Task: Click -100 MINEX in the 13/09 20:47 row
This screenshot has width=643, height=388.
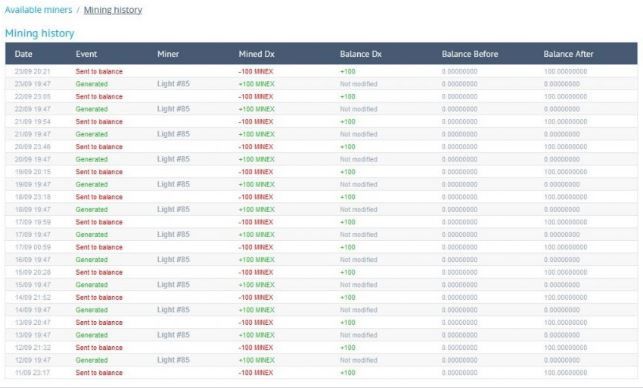Action: click(255, 322)
